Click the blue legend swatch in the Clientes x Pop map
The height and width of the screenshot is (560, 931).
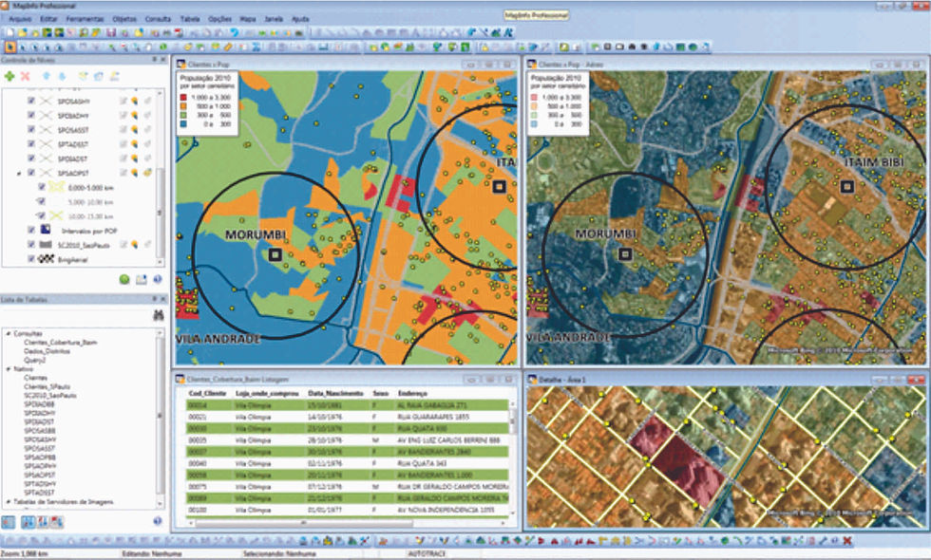click(x=183, y=124)
